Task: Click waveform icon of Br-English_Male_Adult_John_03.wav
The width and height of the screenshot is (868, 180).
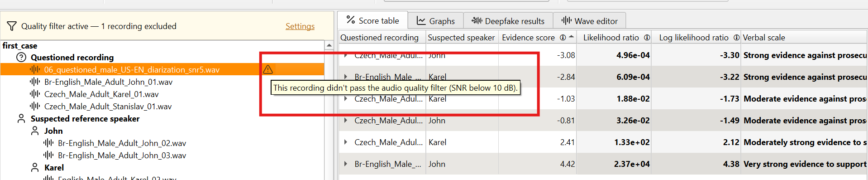Action: coord(48,155)
